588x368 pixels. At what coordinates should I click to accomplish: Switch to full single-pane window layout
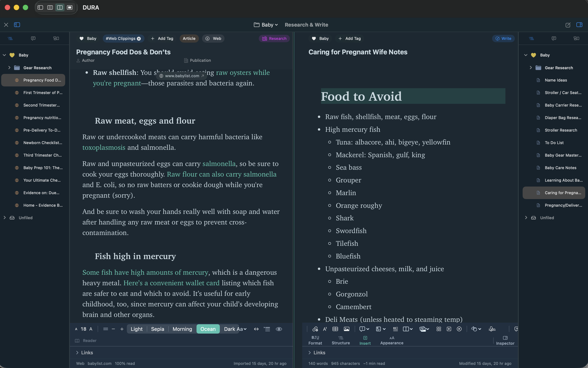pos(70,8)
